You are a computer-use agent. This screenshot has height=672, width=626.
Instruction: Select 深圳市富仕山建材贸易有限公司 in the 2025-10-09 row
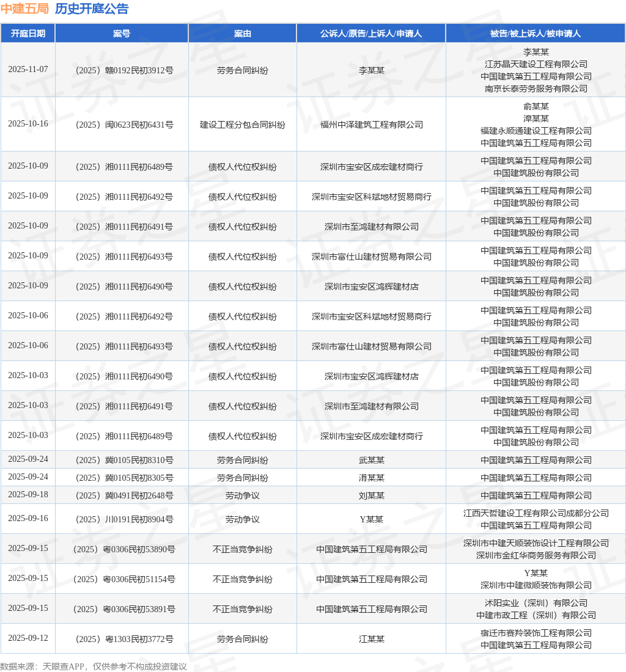tap(371, 257)
